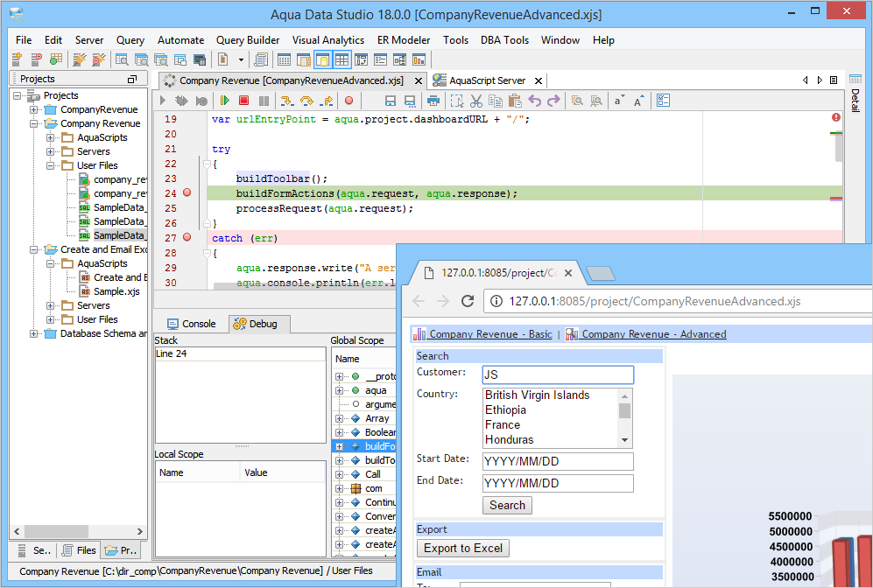Click the Customer input field
873x588 pixels.
(558, 374)
